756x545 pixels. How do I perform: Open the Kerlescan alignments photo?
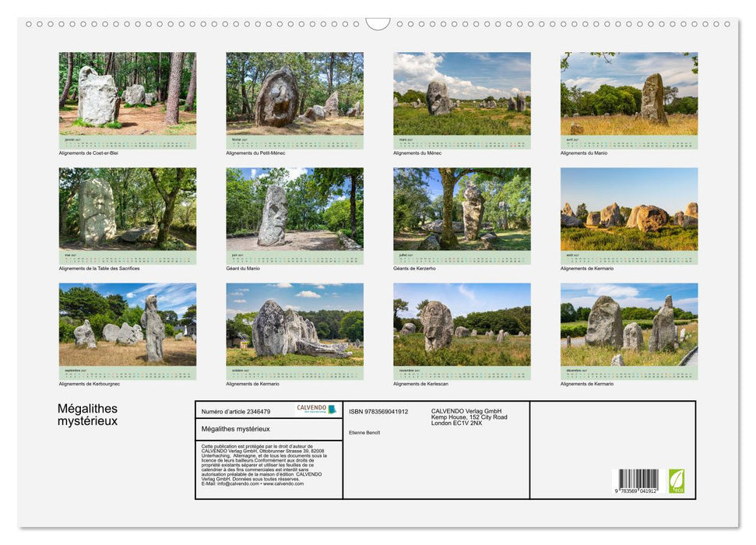click(462, 324)
